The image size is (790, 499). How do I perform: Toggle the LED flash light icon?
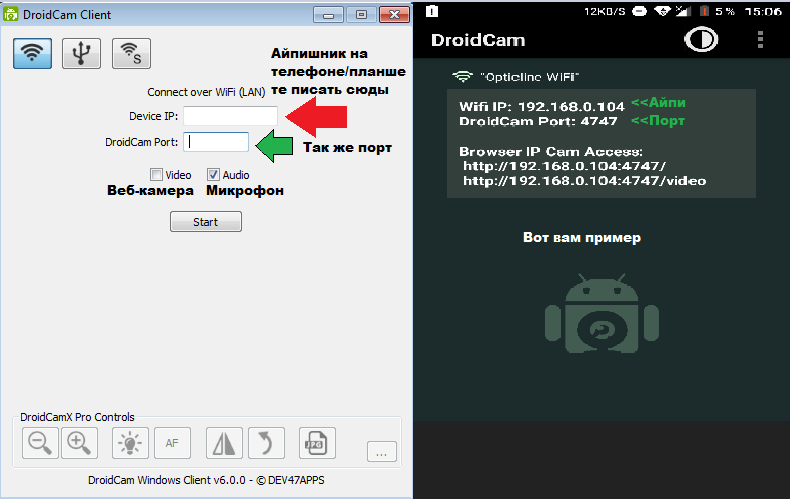tap(130, 443)
